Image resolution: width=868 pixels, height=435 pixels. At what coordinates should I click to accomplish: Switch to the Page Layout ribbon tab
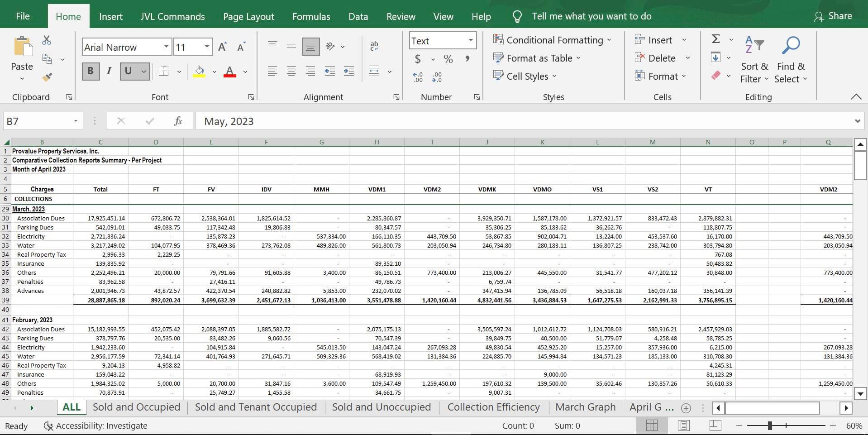point(248,17)
